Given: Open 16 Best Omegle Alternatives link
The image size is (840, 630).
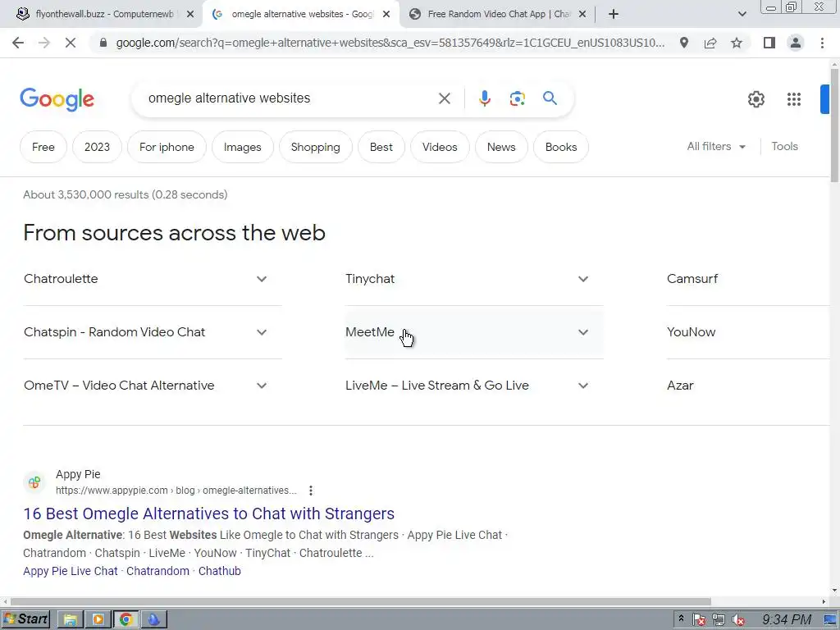Looking at the screenshot, I should pos(209,514).
